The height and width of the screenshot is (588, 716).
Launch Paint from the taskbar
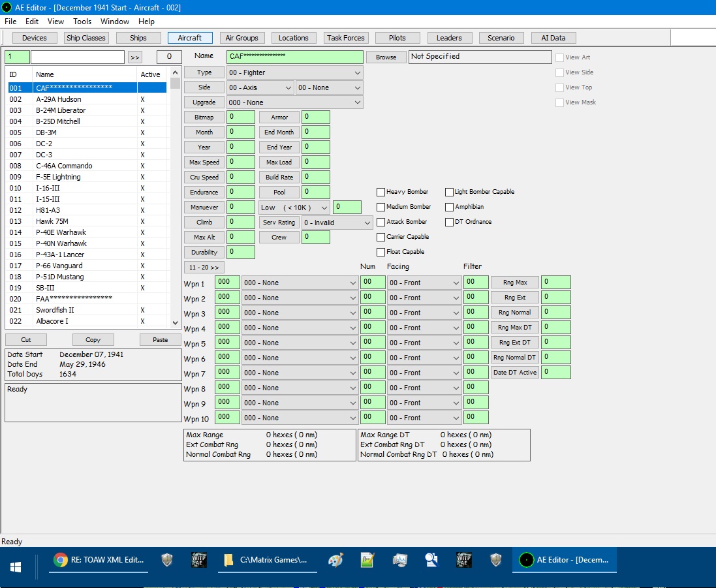click(334, 560)
